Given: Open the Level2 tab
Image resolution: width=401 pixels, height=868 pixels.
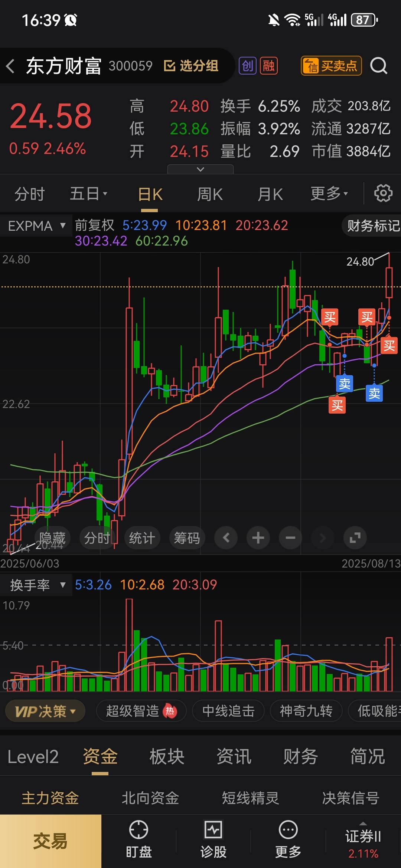Looking at the screenshot, I should pyautogui.click(x=33, y=756).
